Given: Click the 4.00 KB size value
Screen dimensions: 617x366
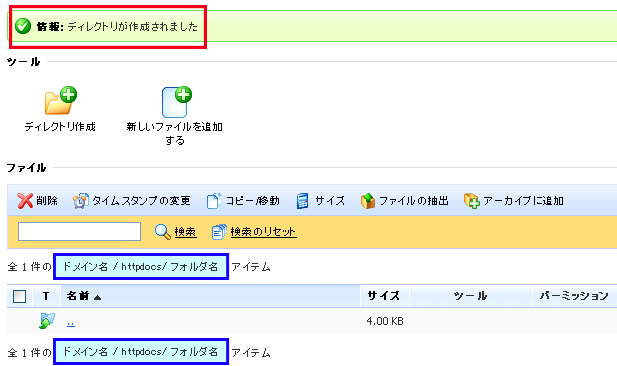Looking at the screenshot, I should (x=385, y=321).
